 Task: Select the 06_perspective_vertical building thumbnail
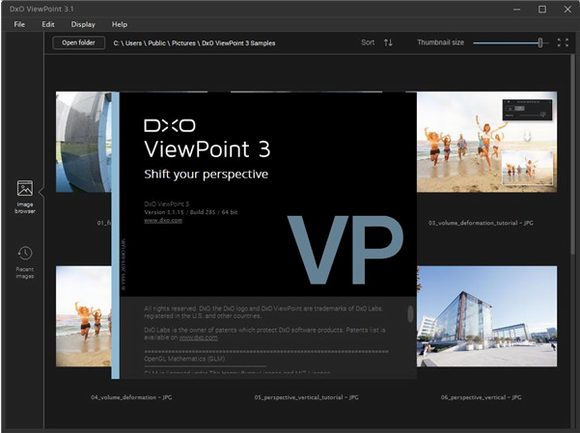tap(487, 317)
